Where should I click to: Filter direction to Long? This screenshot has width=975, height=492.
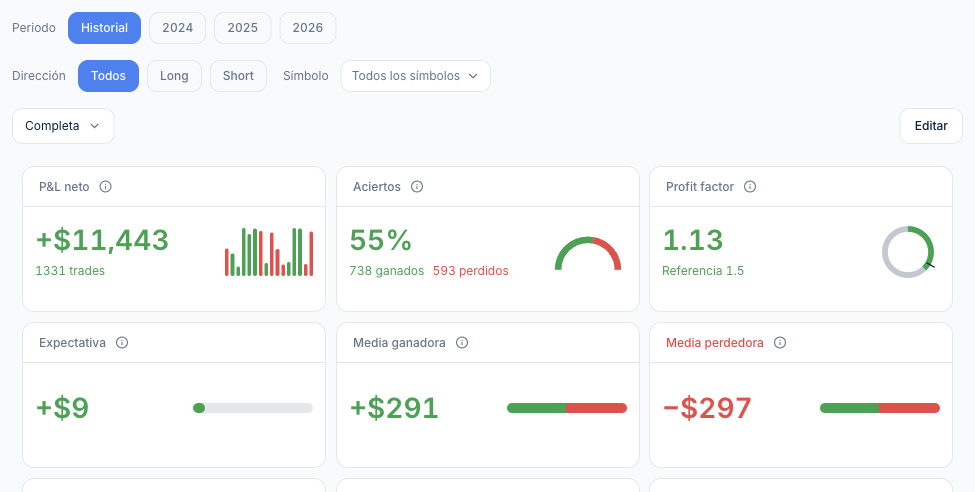coord(174,76)
